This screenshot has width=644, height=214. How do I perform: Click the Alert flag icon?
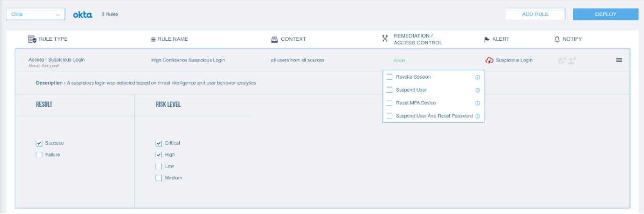pos(487,39)
